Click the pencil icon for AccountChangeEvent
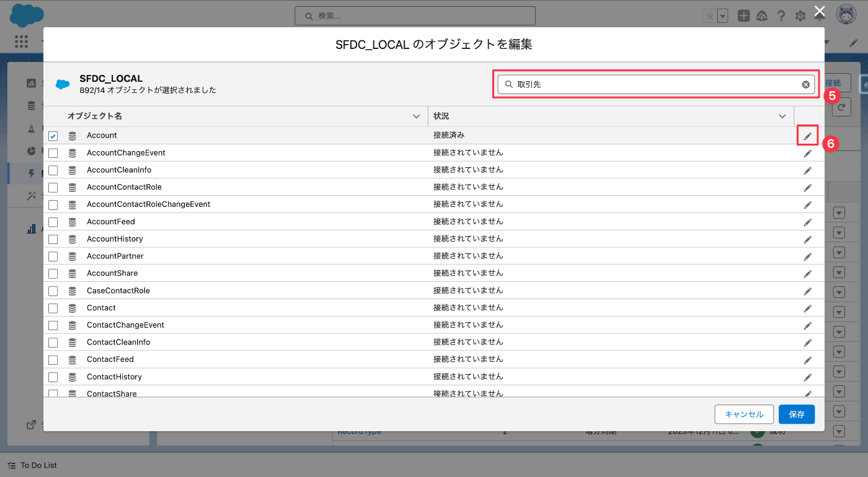 click(808, 153)
